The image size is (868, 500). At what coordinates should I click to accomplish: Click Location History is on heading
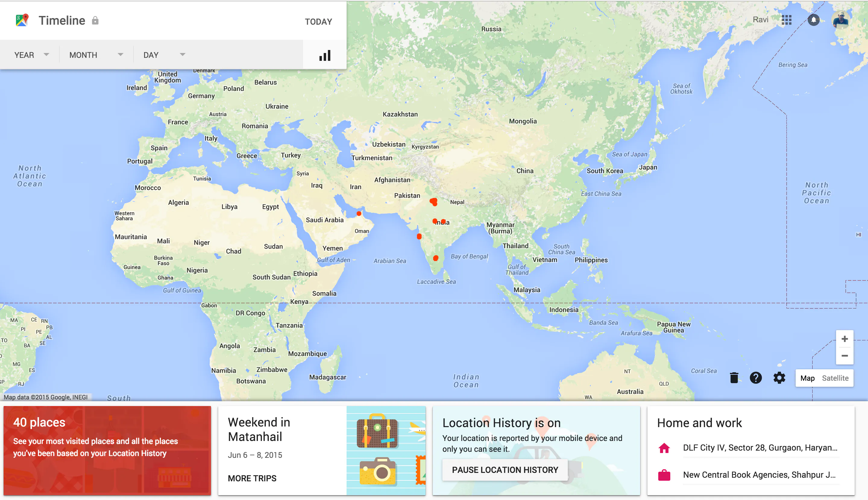click(x=501, y=423)
